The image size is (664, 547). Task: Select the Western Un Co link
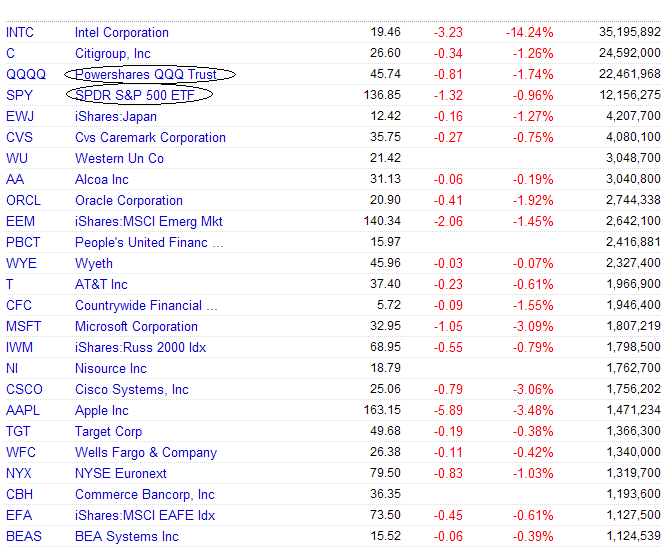pyautogui.click(x=119, y=158)
